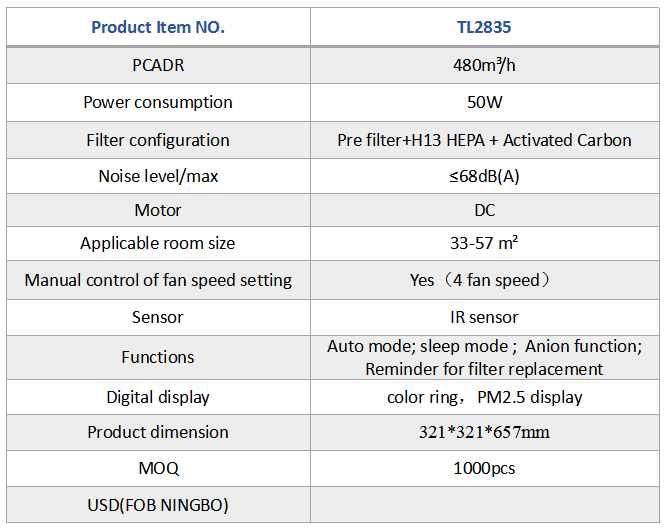
Task: Select the 50W value cell
Action: [484, 102]
